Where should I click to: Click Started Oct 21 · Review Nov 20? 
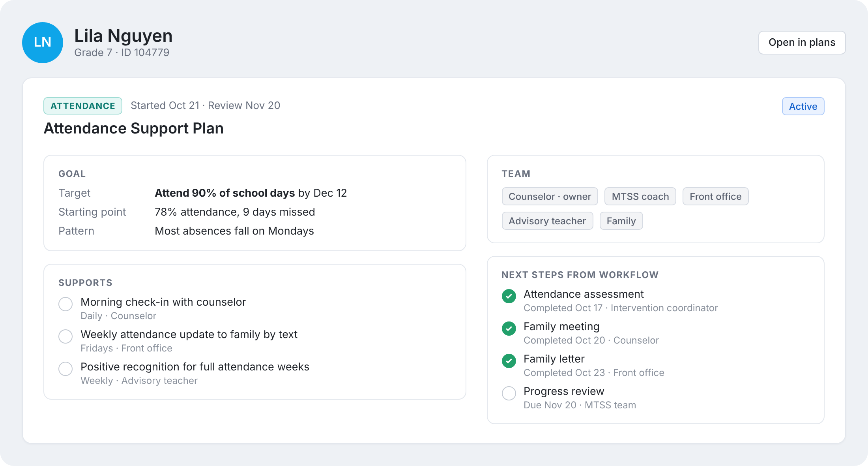(205, 105)
